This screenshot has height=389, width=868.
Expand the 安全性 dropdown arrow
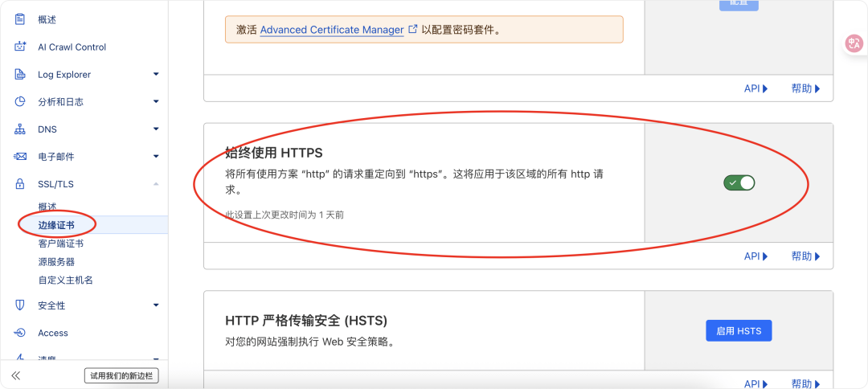pos(156,305)
